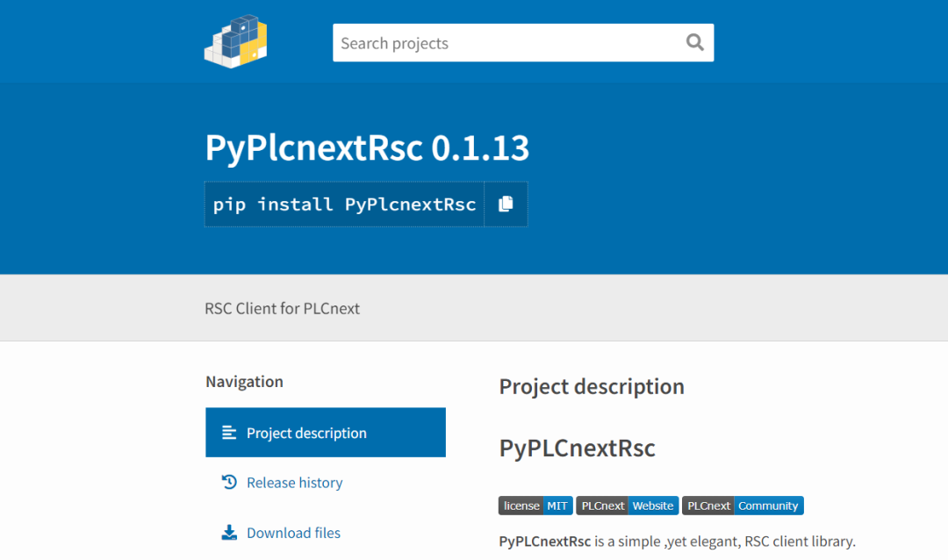The height and width of the screenshot is (560, 948).
Task: Click the large Project description heading
Action: (x=592, y=387)
